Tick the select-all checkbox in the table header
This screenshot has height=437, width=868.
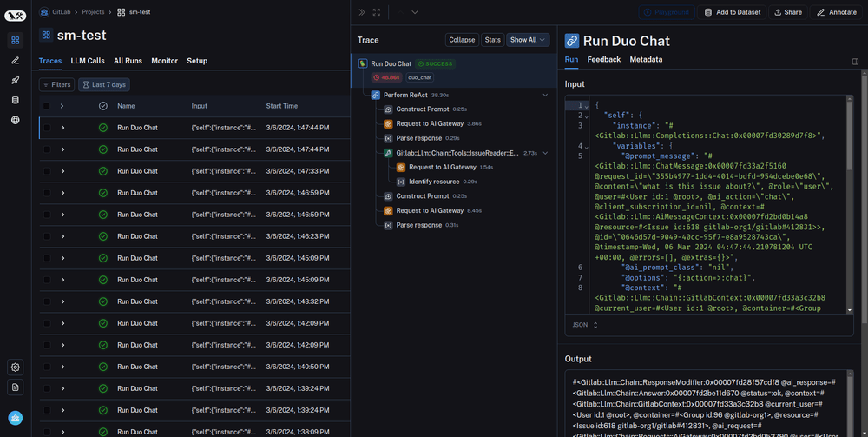pyautogui.click(x=47, y=106)
